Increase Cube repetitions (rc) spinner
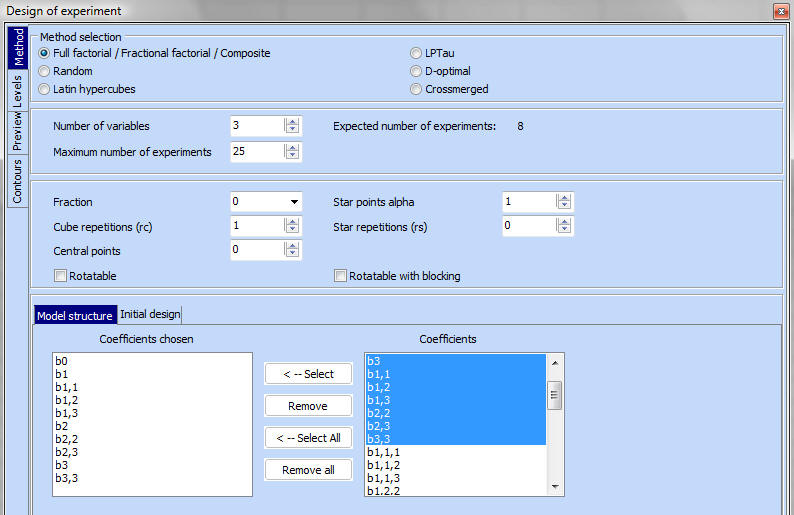794x515 pixels. point(292,222)
